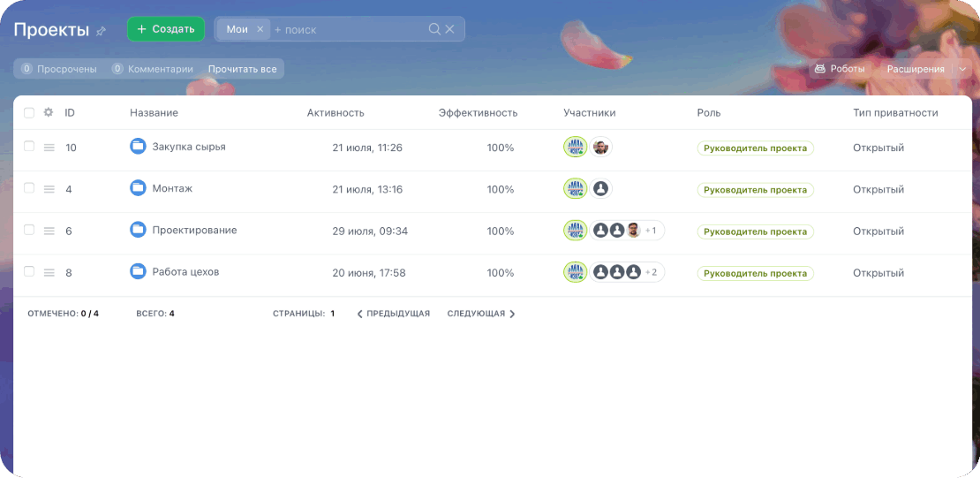Focus the search input field

click(x=350, y=29)
